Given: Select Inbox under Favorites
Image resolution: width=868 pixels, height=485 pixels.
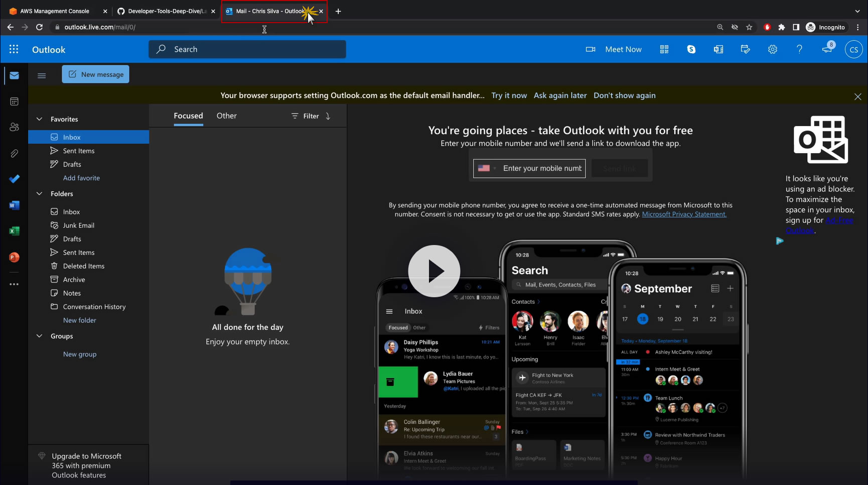Looking at the screenshot, I should (88, 137).
